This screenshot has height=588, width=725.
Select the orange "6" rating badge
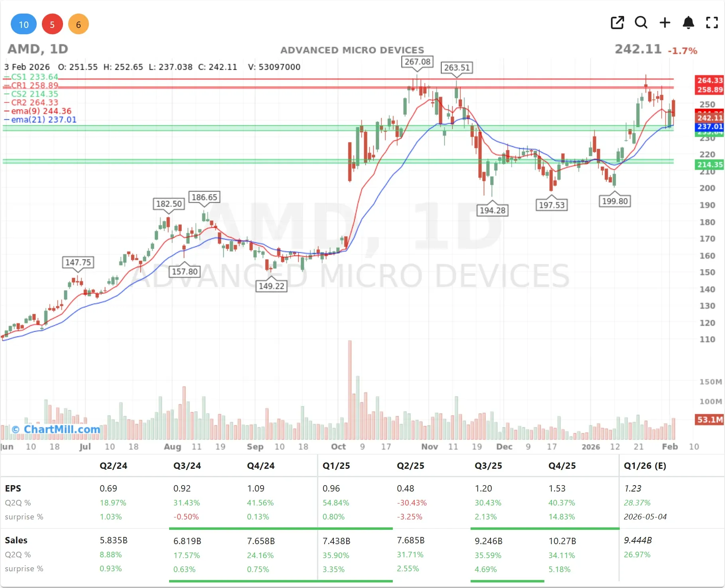pos(79,24)
